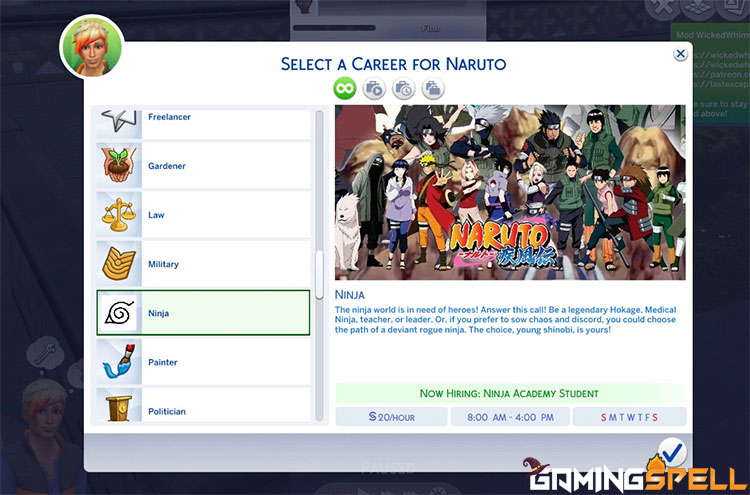750x495 pixels.
Task: Filter by odd jobs briefcase icon
Action: point(433,89)
